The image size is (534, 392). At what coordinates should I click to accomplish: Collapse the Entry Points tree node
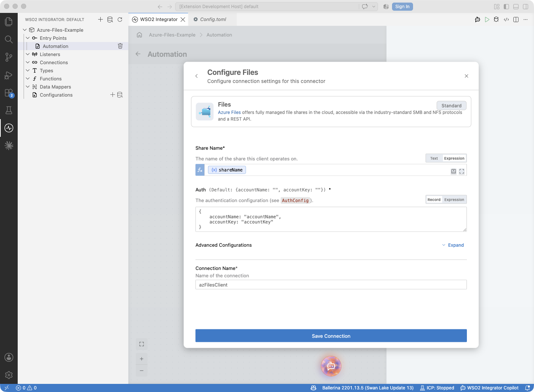[x=28, y=38]
